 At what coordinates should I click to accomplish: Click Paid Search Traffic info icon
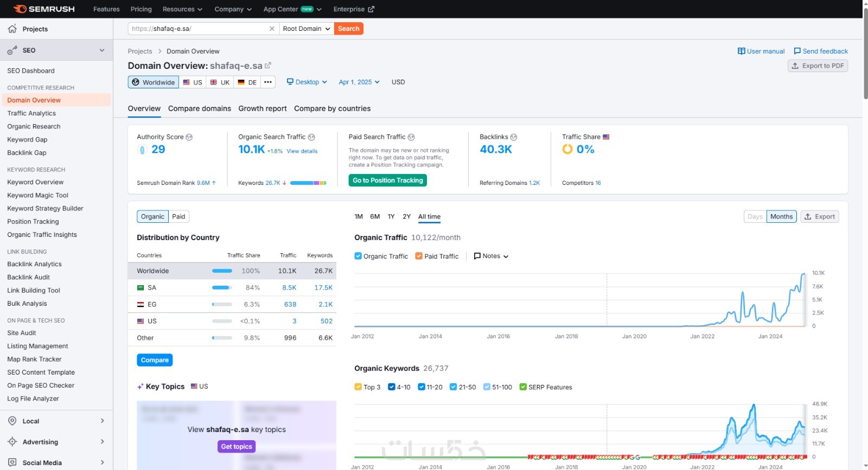click(x=411, y=137)
